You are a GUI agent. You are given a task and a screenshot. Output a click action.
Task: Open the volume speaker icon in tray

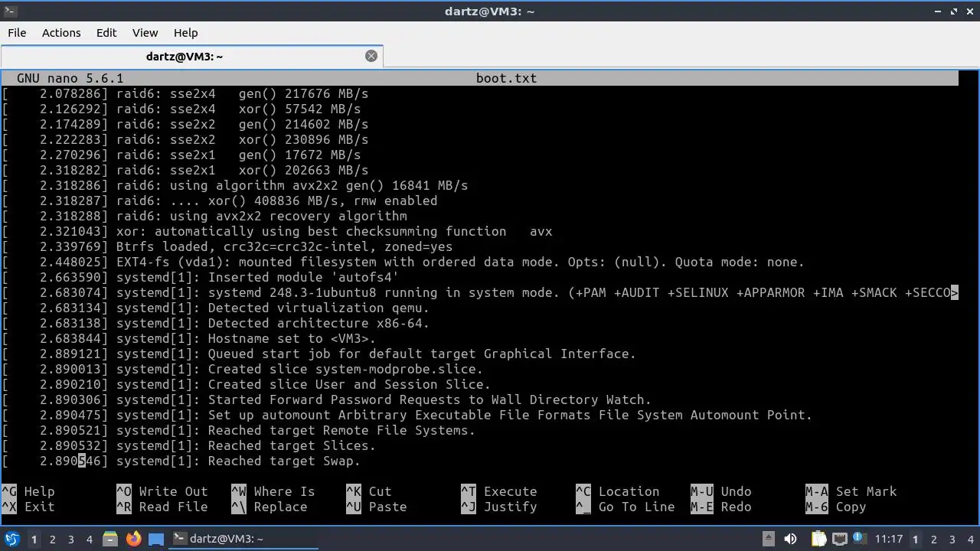pyautogui.click(x=791, y=539)
